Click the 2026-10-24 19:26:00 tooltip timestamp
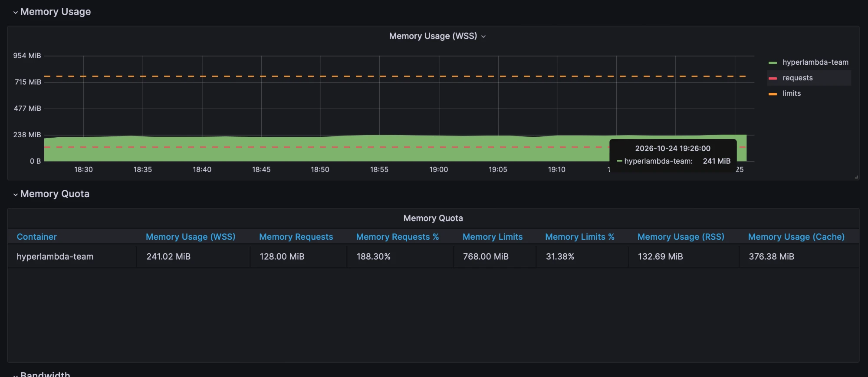This screenshot has height=377, width=868. (x=673, y=149)
